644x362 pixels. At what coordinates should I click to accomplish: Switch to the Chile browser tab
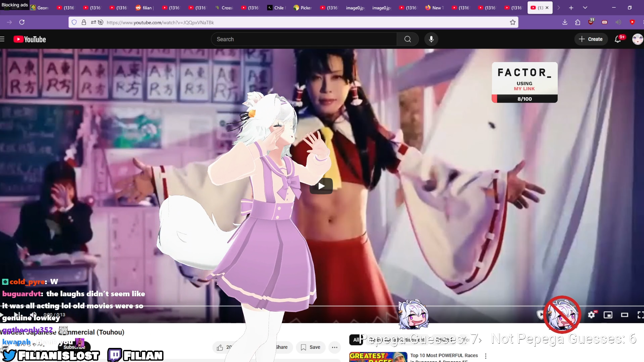click(277, 8)
